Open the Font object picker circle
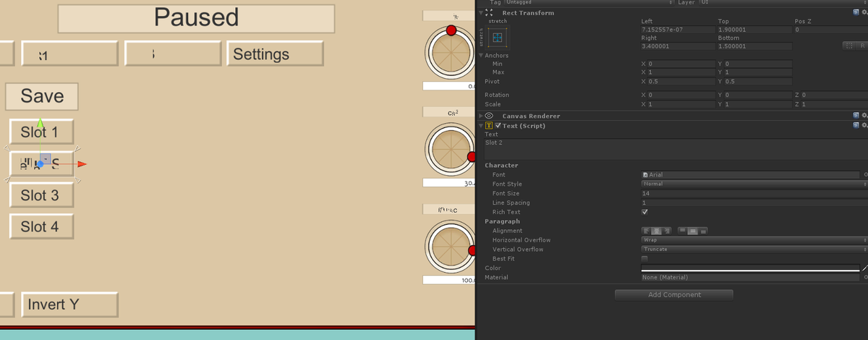This screenshot has width=868, height=340. coord(865,174)
